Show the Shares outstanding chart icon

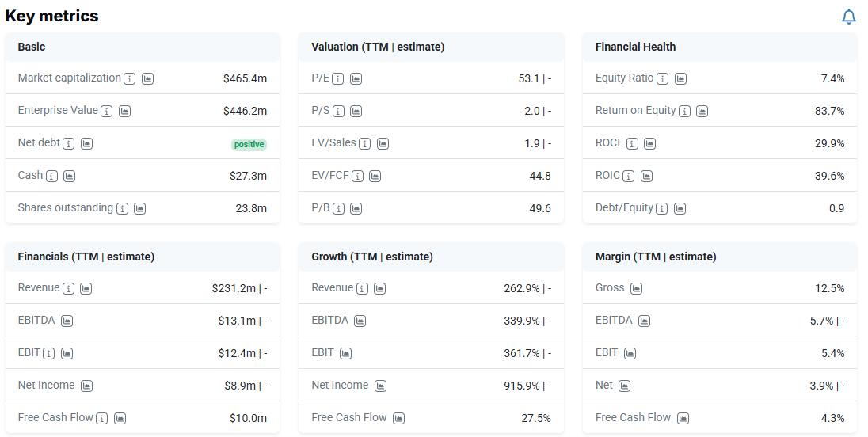(140, 208)
